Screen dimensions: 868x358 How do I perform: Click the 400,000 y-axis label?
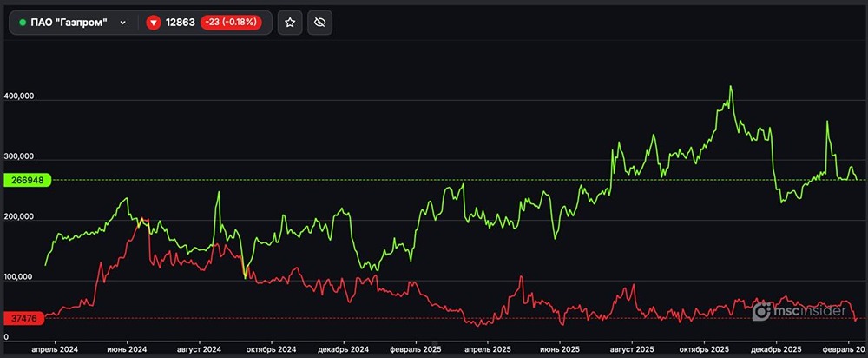tap(19, 96)
